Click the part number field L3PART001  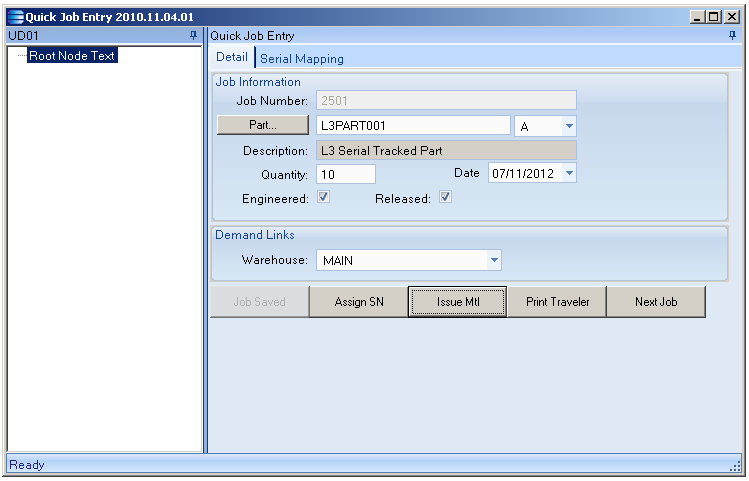(x=413, y=126)
